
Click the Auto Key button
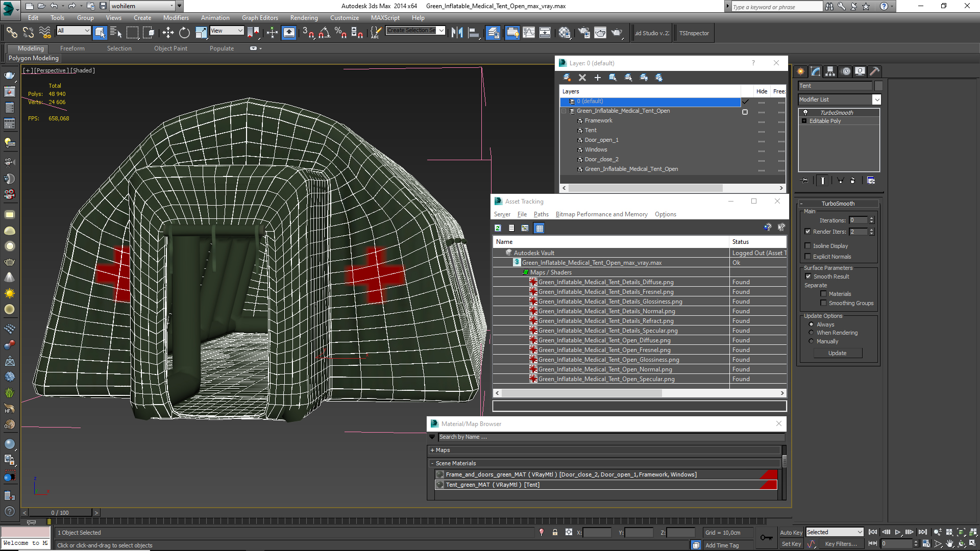point(791,533)
